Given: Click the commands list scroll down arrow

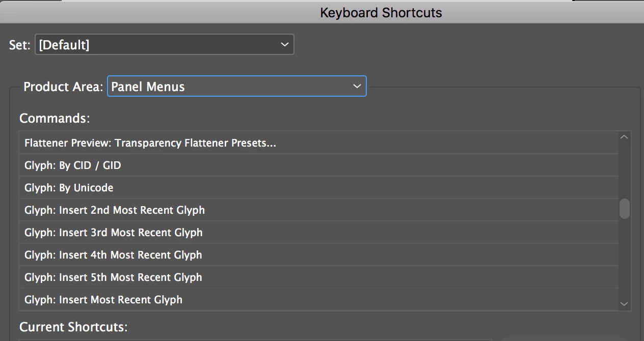Looking at the screenshot, I should pyautogui.click(x=625, y=304).
